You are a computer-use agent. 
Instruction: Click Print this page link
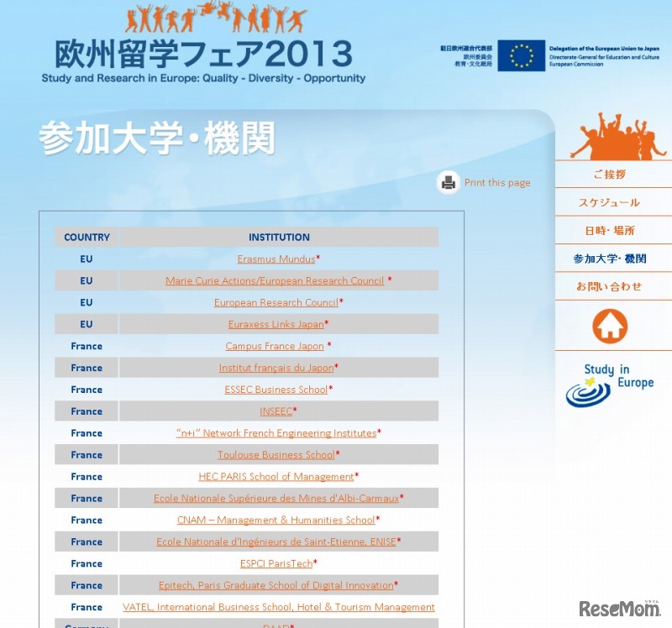(x=497, y=183)
